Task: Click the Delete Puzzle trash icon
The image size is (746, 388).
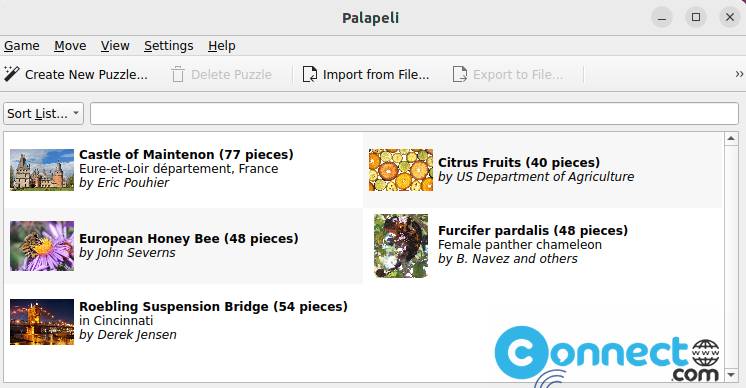Action: pyautogui.click(x=178, y=75)
